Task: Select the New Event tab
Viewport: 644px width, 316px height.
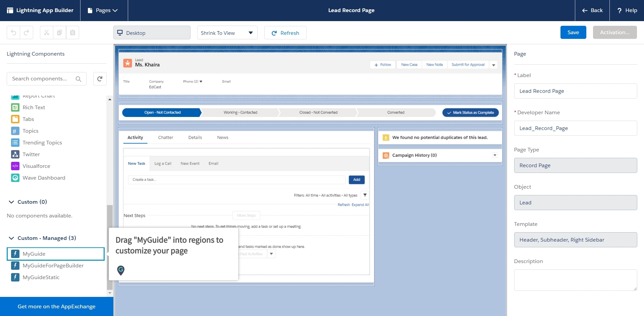Action: (190, 164)
